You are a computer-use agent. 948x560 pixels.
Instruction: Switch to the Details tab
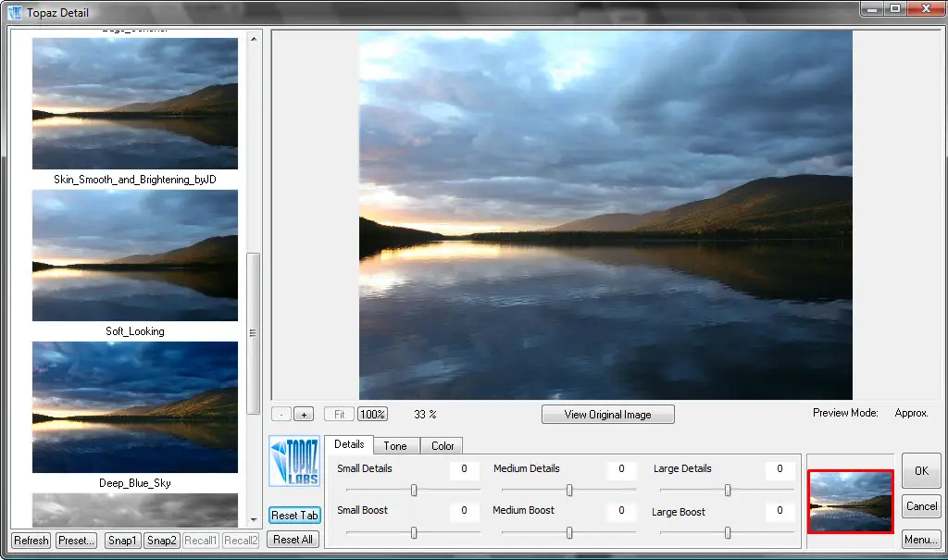pyautogui.click(x=349, y=444)
